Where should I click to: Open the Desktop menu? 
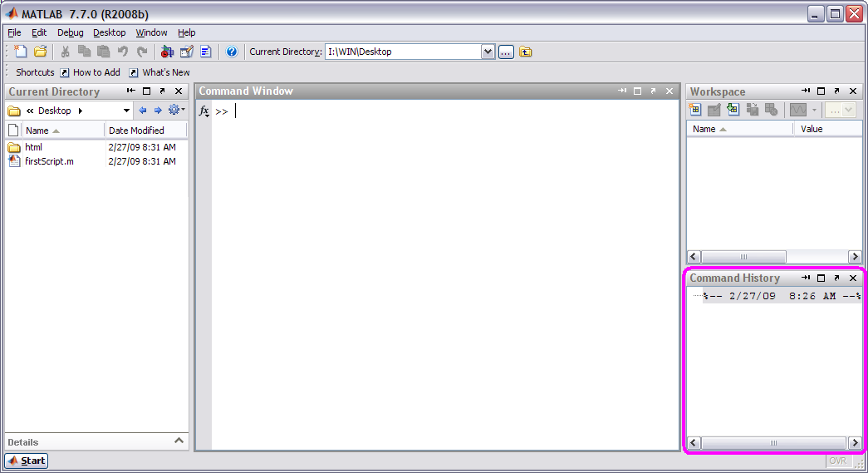109,32
